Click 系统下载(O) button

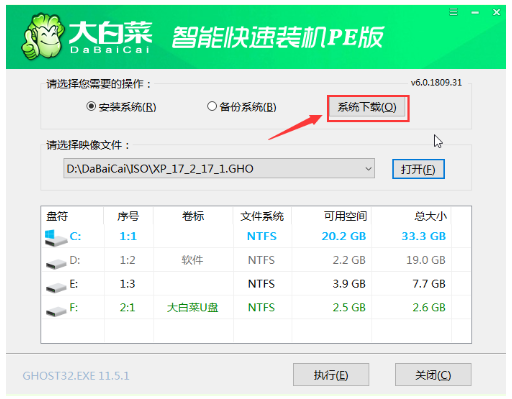click(x=367, y=108)
